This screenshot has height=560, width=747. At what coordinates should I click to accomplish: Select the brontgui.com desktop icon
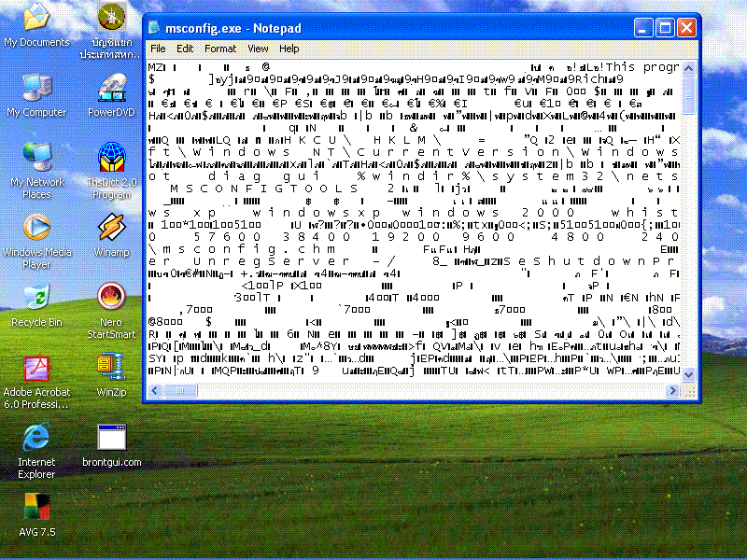(111, 445)
